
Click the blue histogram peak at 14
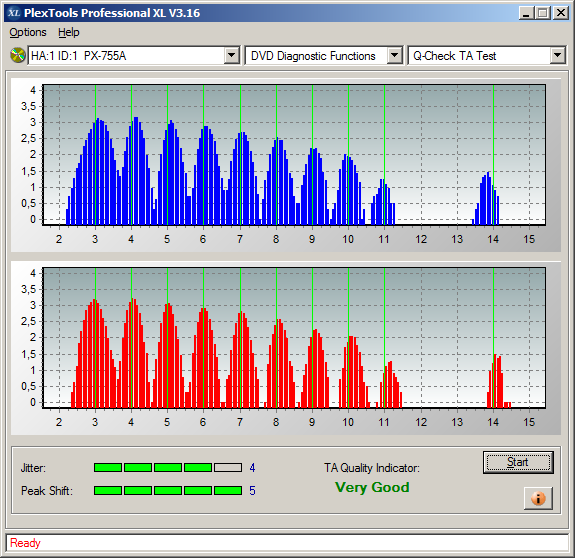tap(488, 198)
